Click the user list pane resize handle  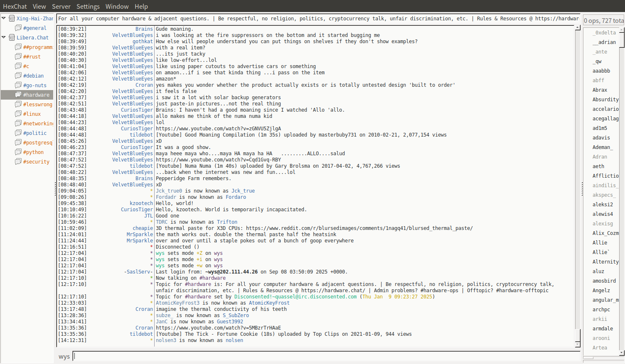tap(582, 189)
